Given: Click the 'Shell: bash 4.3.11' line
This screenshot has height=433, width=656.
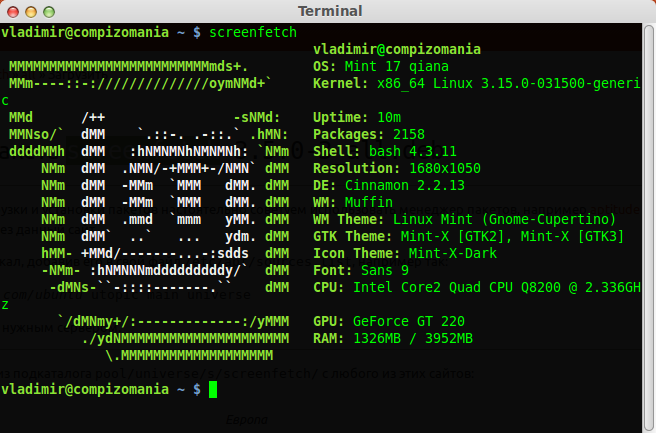Looking at the screenshot, I should [x=384, y=151].
